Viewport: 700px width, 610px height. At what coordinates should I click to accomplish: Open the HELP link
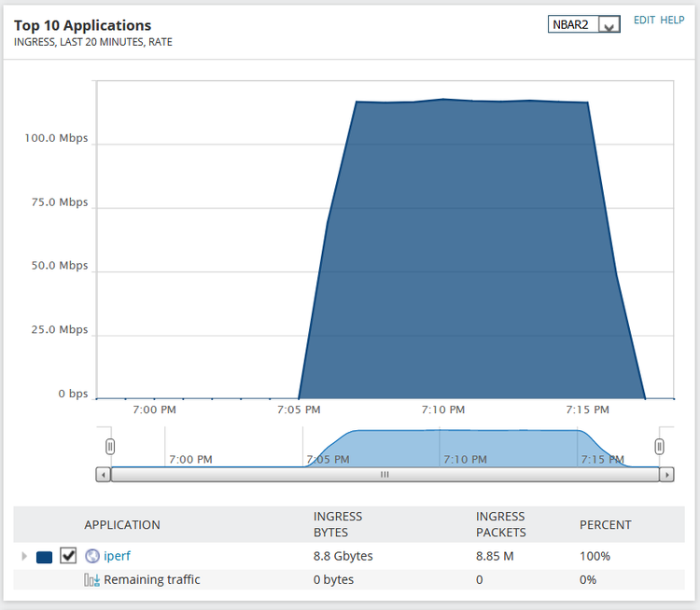(672, 21)
